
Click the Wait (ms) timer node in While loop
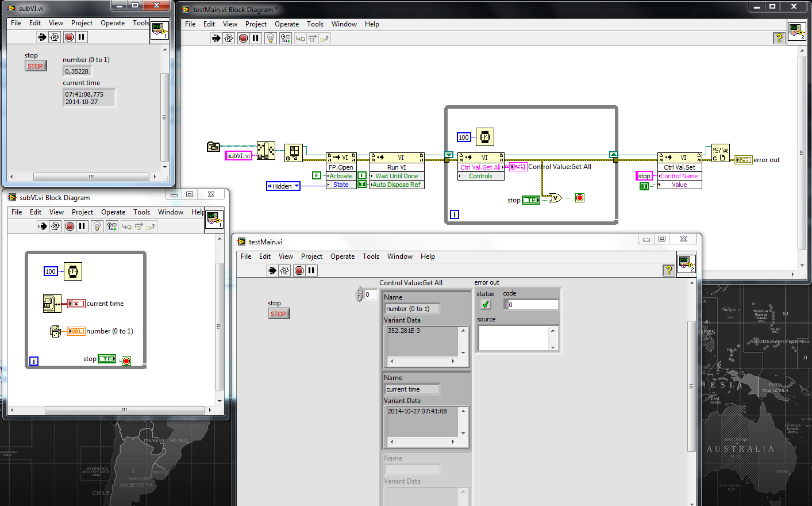point(485,137)
